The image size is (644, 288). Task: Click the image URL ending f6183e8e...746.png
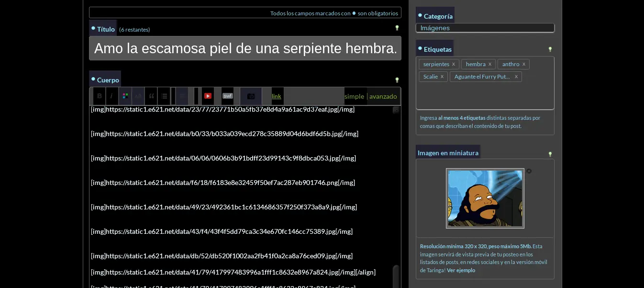(223, 183)
